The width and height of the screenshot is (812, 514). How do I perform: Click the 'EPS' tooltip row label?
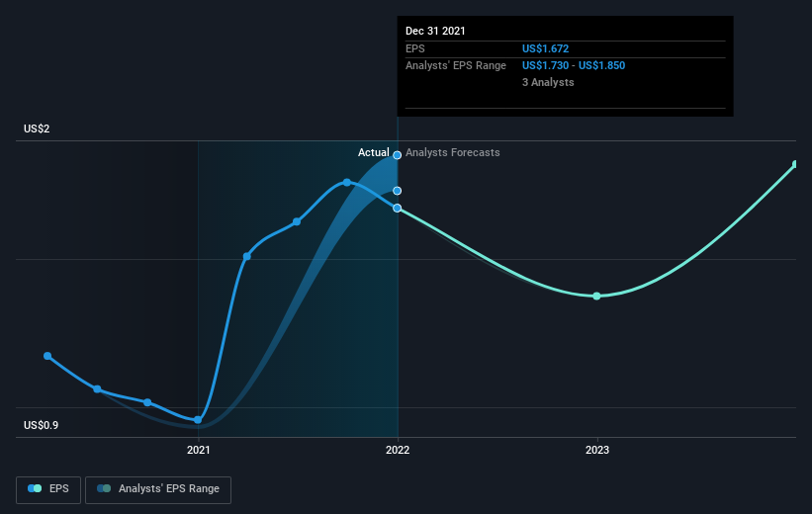click(x=415, y=48)
